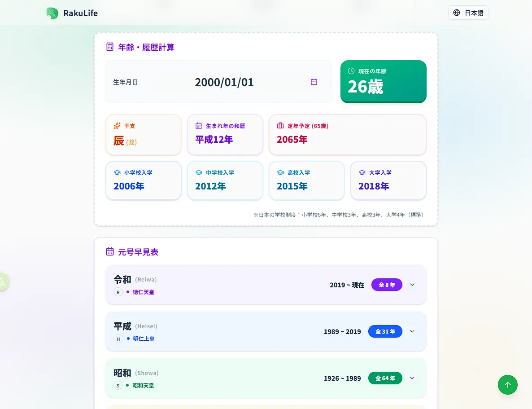Click the sparkle icon next to 干支
Screen dimensions: 532x409
tap(117, 126)
